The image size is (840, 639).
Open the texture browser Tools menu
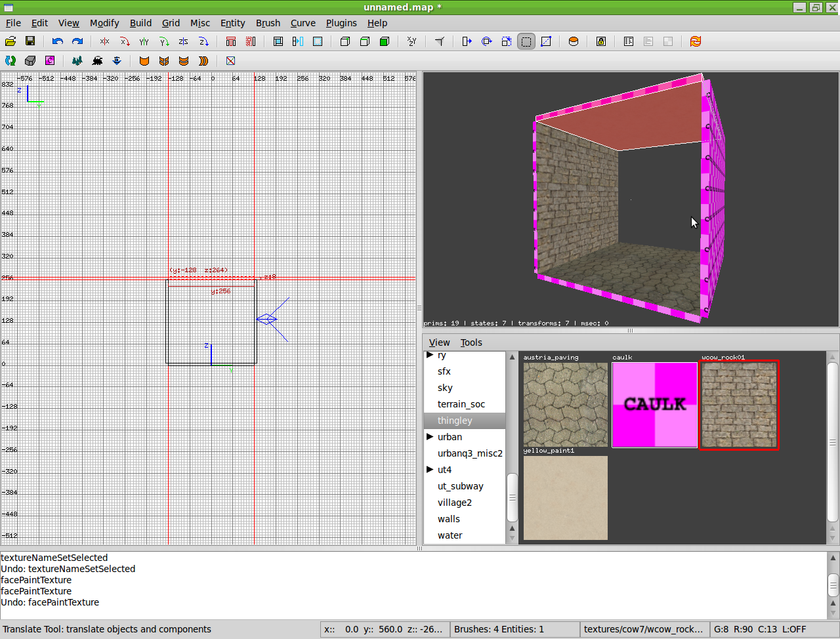click(x=471, y=342)
